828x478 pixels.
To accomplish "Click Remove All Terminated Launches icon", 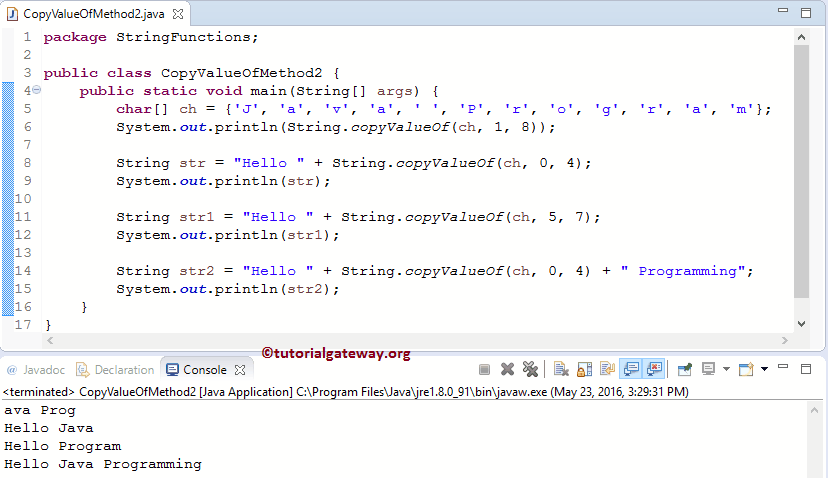I will tap(530, 369).
